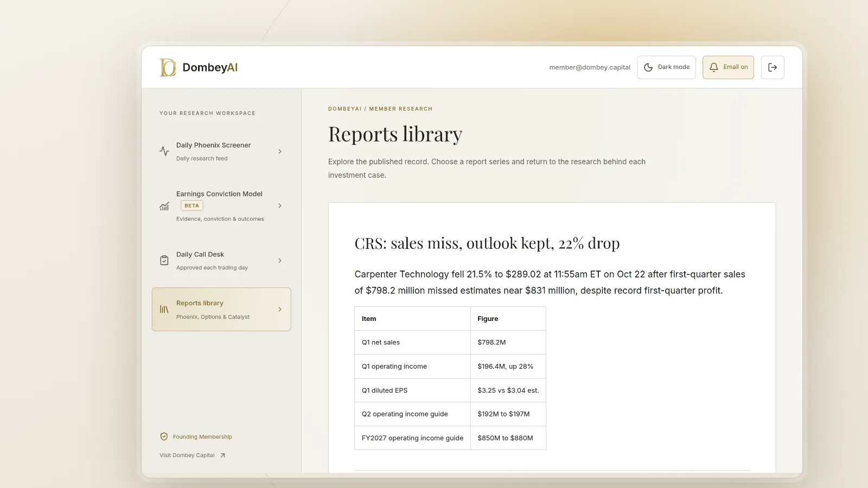Image resolution: width=868 pixels, height=488 pixels.
Task: Expand Earnings Conviction Model chevron
Action: (280, 206)
